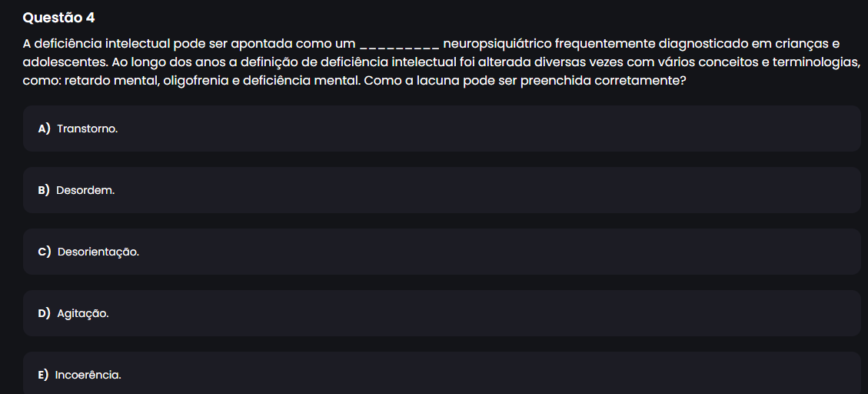Image resolution: width=868 pixels, height=394 pixels.
Task: Click the word "terminologias" in the question
Action: pos(816,61)
